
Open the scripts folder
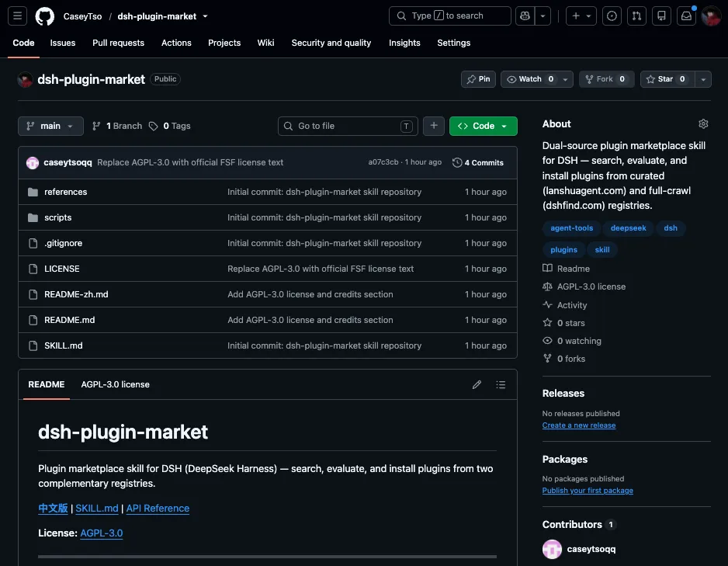[x=58, y=217]
